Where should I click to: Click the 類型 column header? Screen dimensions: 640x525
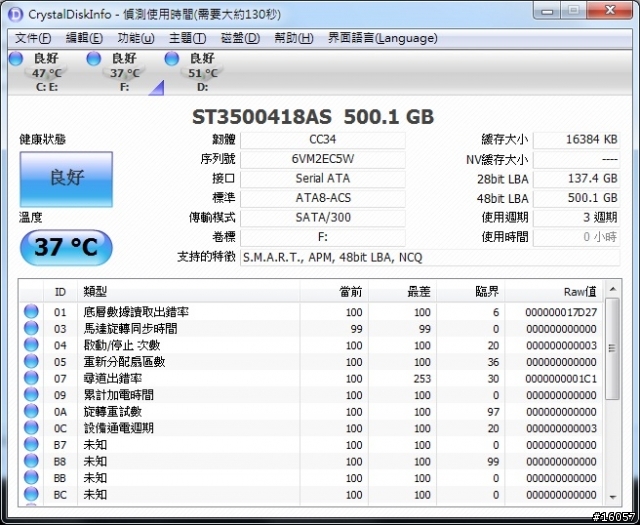[188, 291]
